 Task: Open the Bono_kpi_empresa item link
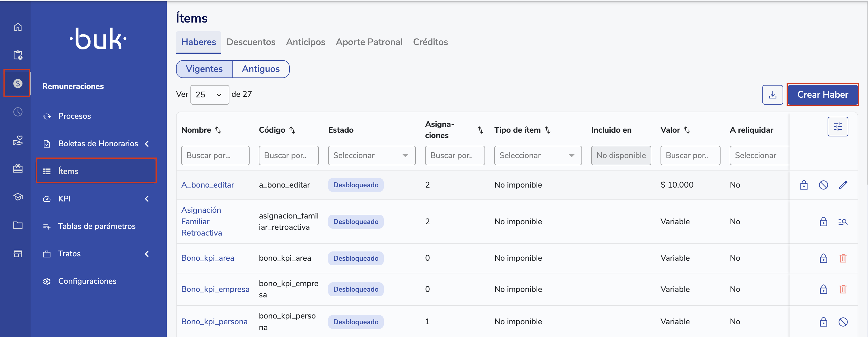(x=215, y=289)
